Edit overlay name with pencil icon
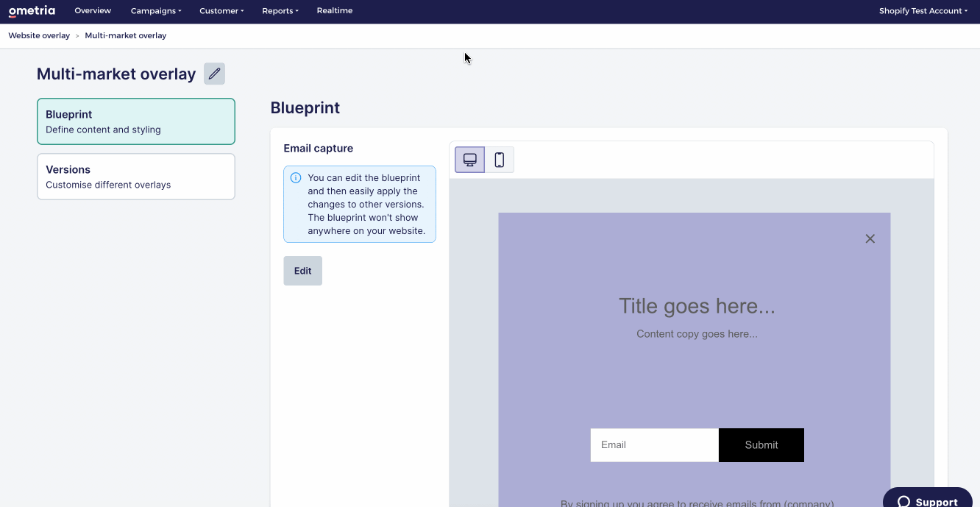 pyautogui.click(x=214, y=74)
